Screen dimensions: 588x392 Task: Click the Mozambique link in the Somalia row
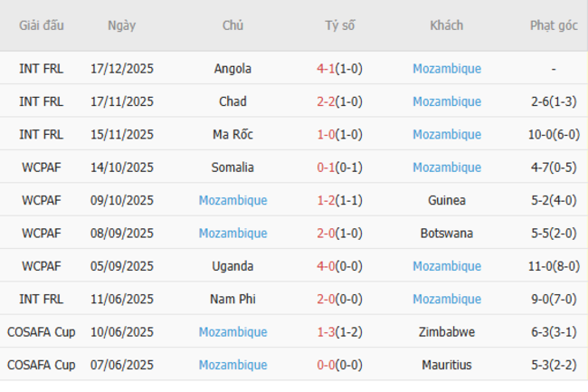click(446, 167)
